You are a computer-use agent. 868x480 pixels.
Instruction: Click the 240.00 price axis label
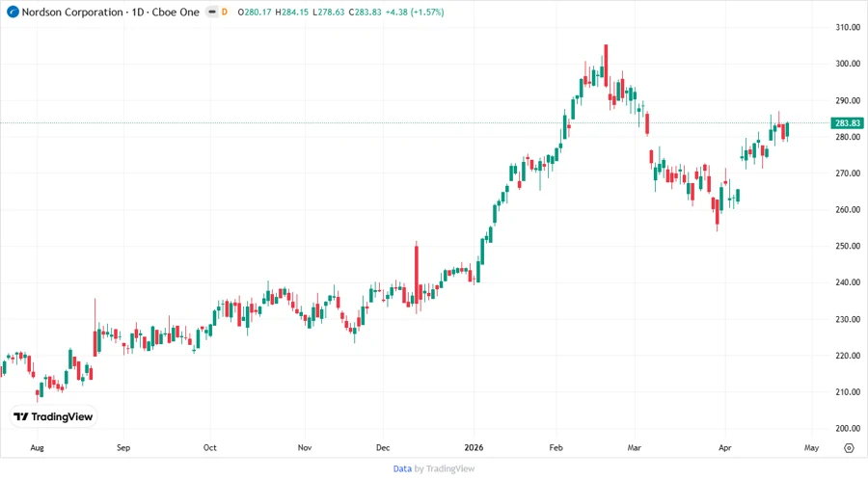848,282
